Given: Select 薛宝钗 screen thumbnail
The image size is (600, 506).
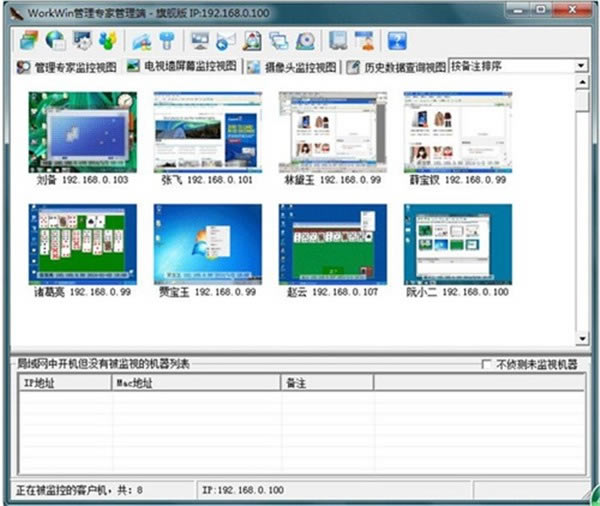Looking at the screenshot, I should 458,132.
